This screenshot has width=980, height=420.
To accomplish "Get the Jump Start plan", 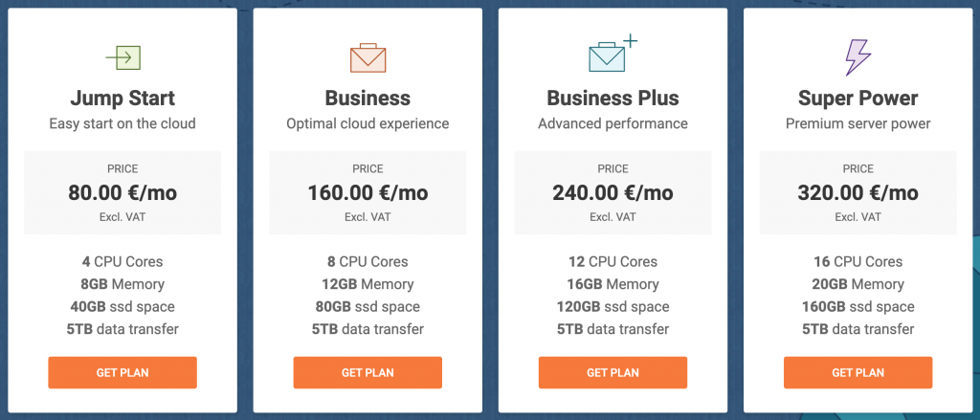I will pos(122,372).
